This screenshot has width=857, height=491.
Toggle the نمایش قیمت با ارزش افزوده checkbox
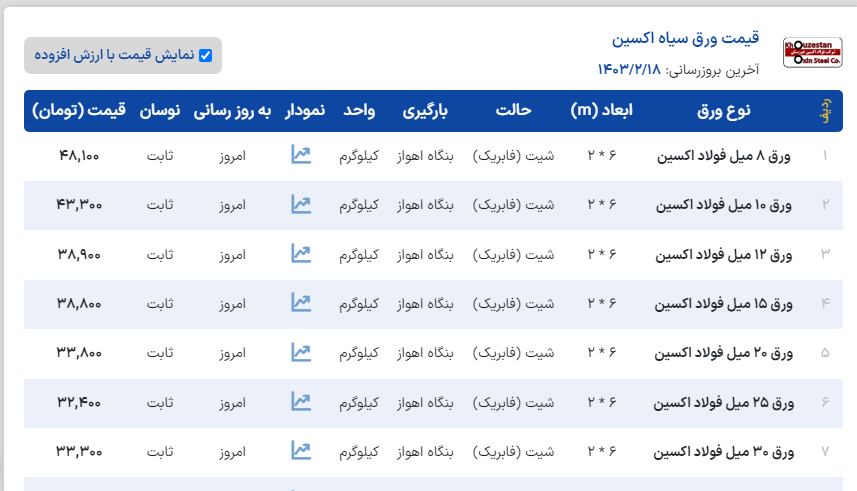click(x=205, y=56)
